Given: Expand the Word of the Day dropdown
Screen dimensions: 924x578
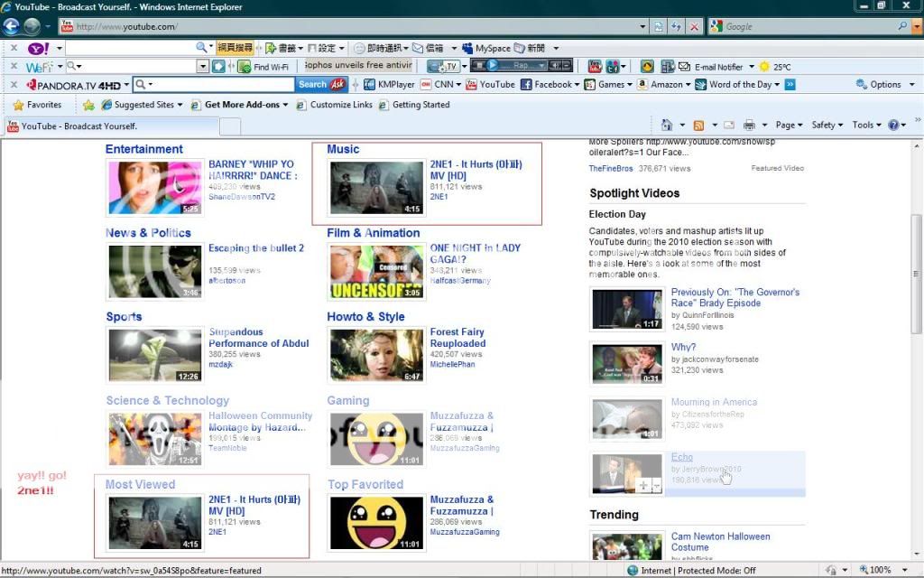Looking at the screenshot, I should (777, 85).
